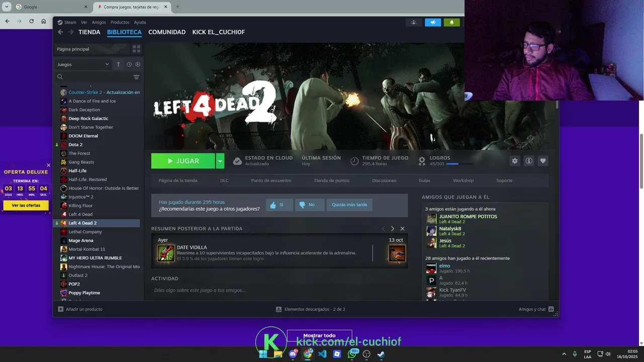
Task: Toggle the favorite heart icon
Action: (543, 161)
